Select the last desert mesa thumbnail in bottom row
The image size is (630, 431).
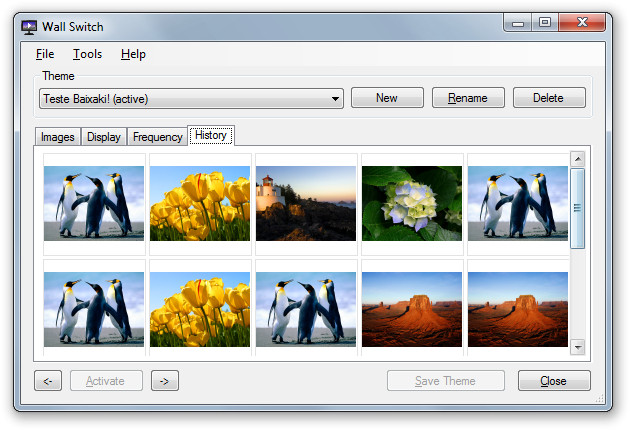click(518, 309)
